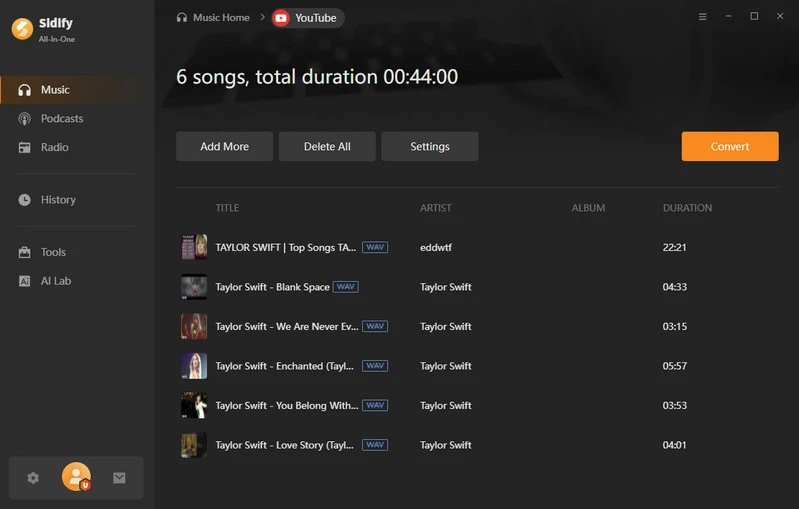Minimize the Sidify window
This screenshot has height=509, width=799.
tap(728, 16)
